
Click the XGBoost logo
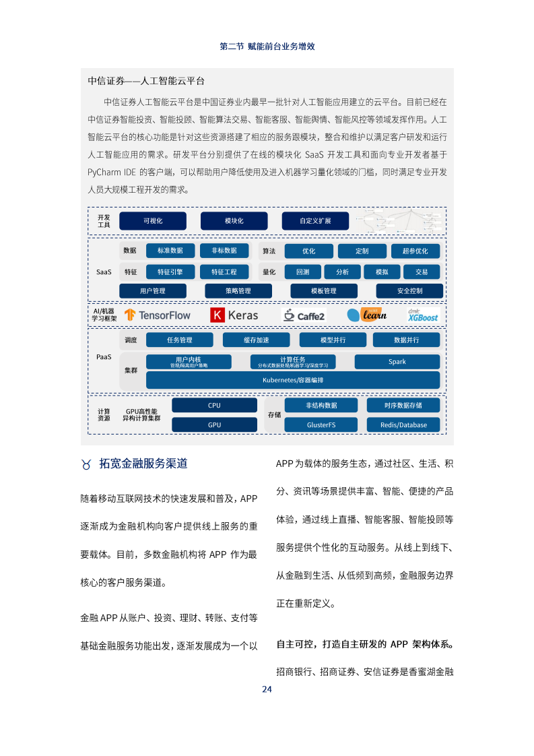tap(422, 315)
